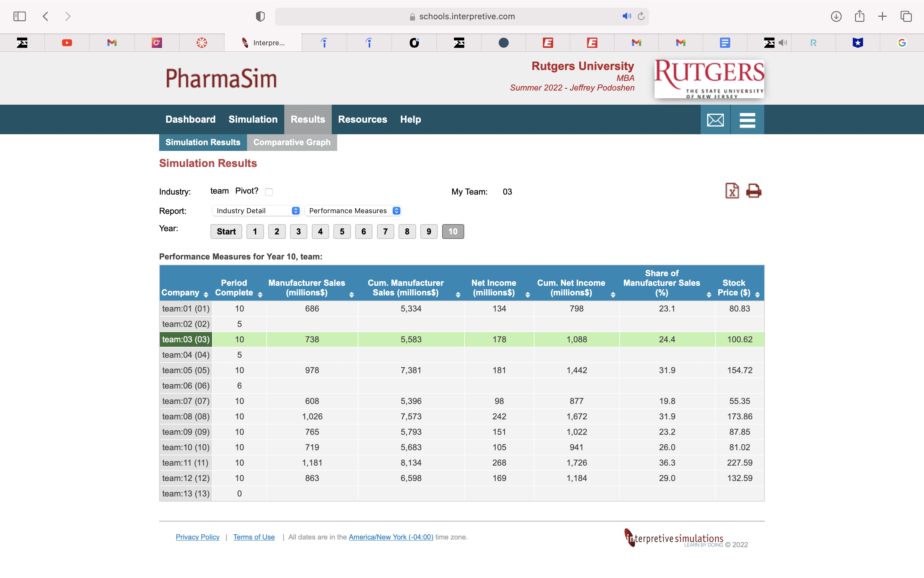Select the Start year button
Image resolution: width=924 pixels, height=578 pixels.
(x=226, y=232)
